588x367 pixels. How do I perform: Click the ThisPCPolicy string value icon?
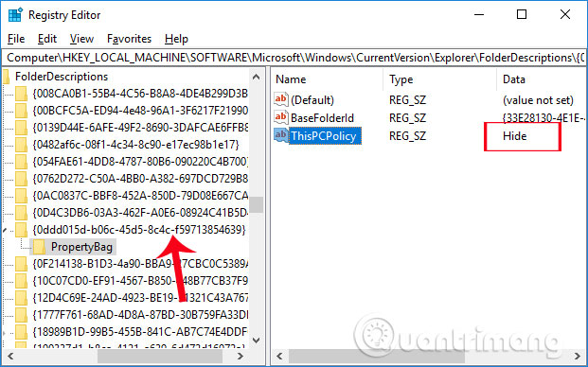pyautogui.click(x=281, y=135)
